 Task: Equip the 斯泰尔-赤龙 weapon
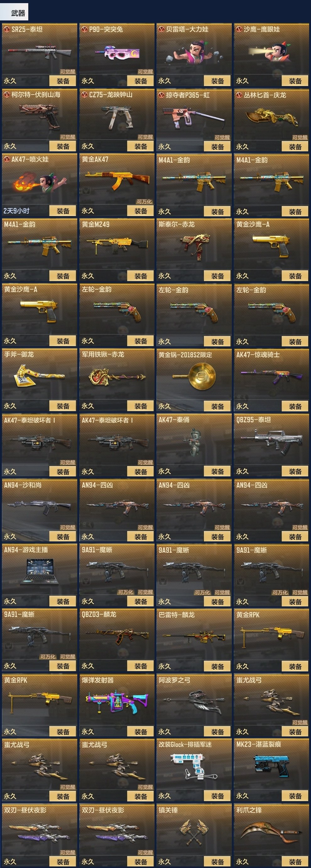coord(217,276)
